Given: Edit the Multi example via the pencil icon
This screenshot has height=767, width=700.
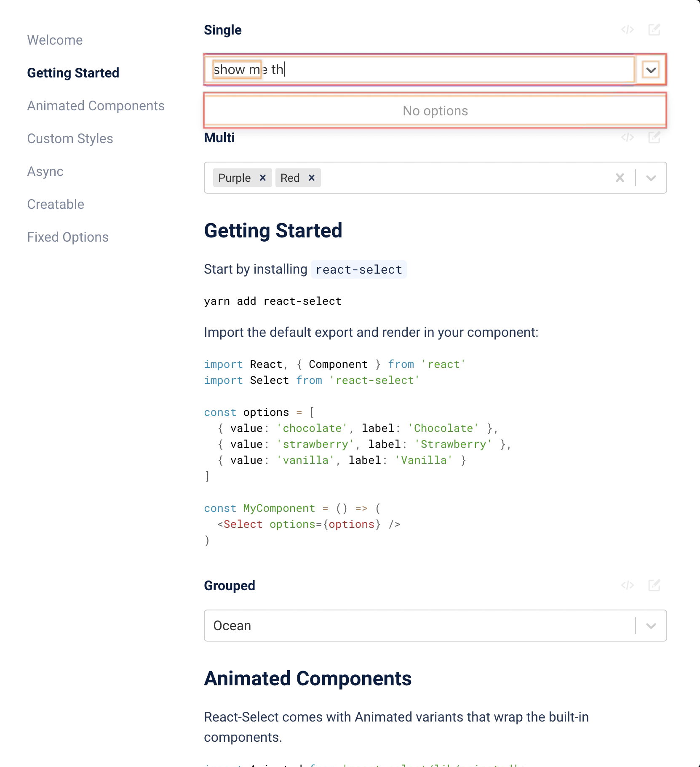Looking at the screenshot, I should point(654,137).
